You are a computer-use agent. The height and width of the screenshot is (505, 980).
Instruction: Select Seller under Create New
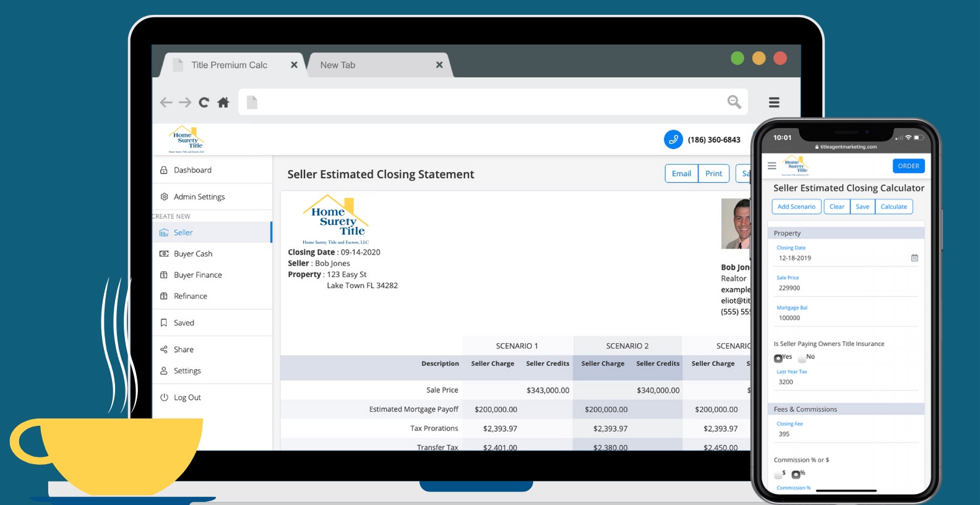tap(212, 232)
